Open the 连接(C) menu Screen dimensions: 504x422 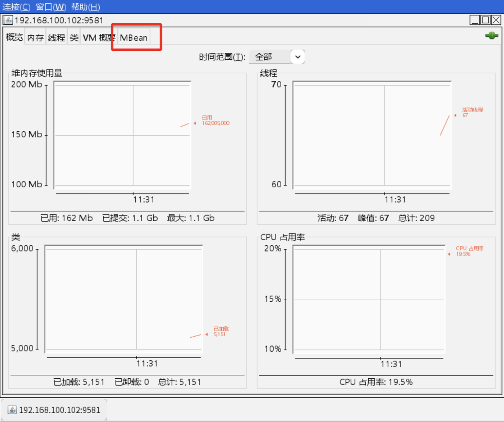click(x=16, y=7)
